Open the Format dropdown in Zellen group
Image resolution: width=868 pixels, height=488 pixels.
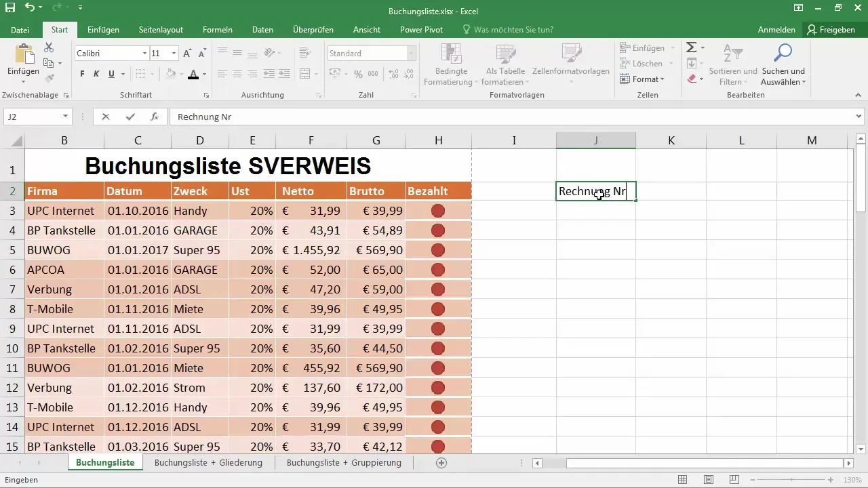pos(642,79)
